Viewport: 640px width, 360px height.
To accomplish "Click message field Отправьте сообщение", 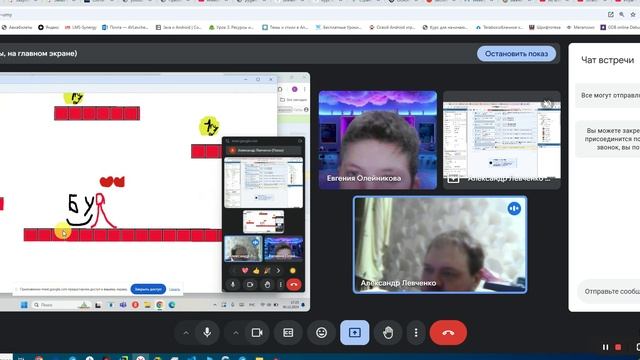I will coord(608,291).
